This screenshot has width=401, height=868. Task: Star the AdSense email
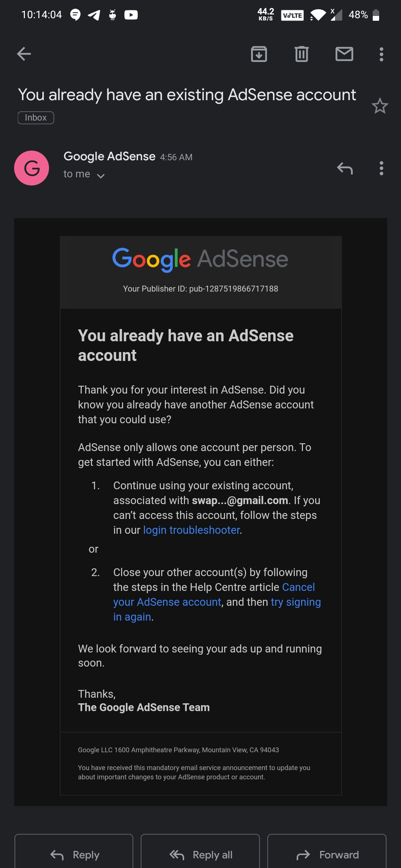(x=380, y=106)
